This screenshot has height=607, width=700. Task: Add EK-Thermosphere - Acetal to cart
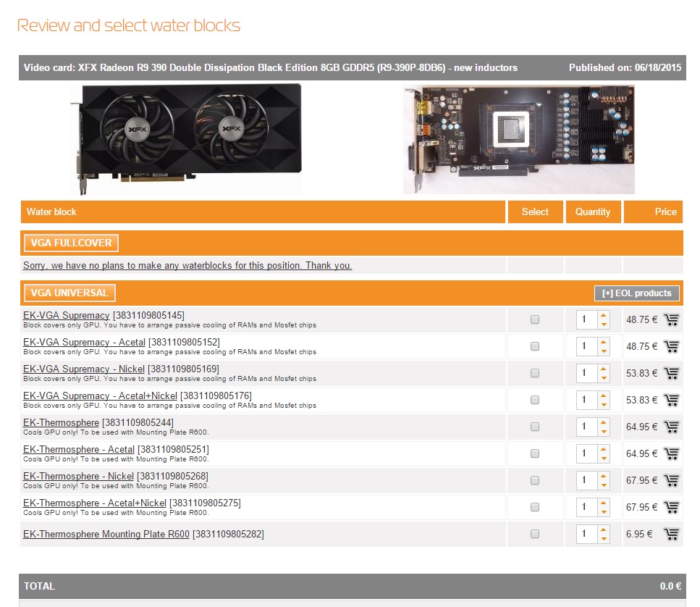point(672,453)
